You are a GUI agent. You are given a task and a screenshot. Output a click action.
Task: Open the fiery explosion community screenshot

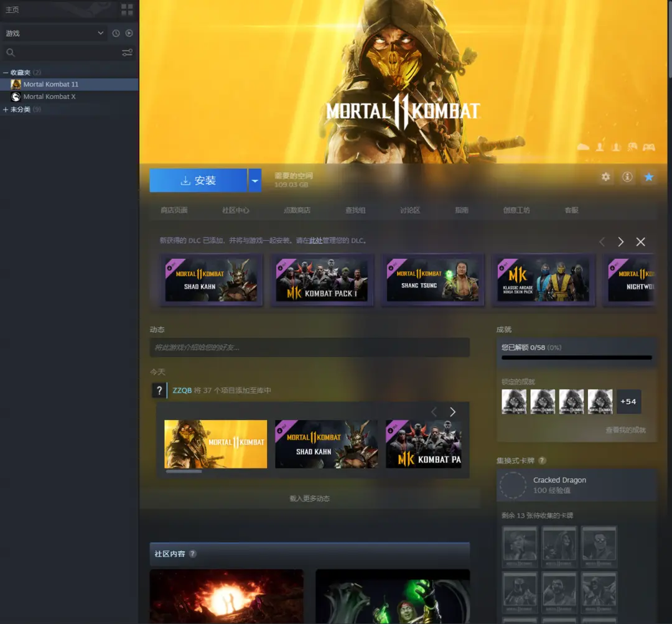[226, 597]
